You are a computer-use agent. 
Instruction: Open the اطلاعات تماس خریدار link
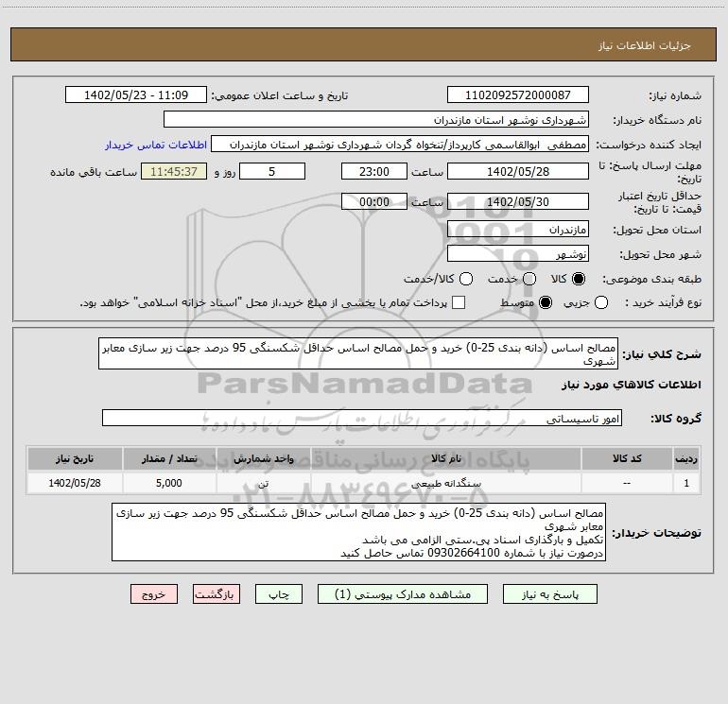(x=156, y=145)
